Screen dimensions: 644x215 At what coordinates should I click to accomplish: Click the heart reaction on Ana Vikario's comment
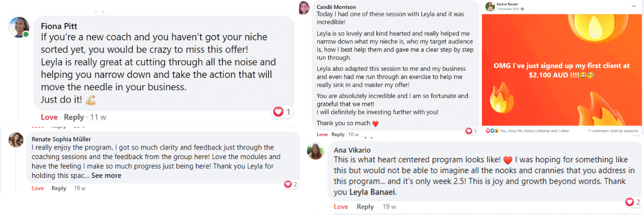[x=630, y=202]
